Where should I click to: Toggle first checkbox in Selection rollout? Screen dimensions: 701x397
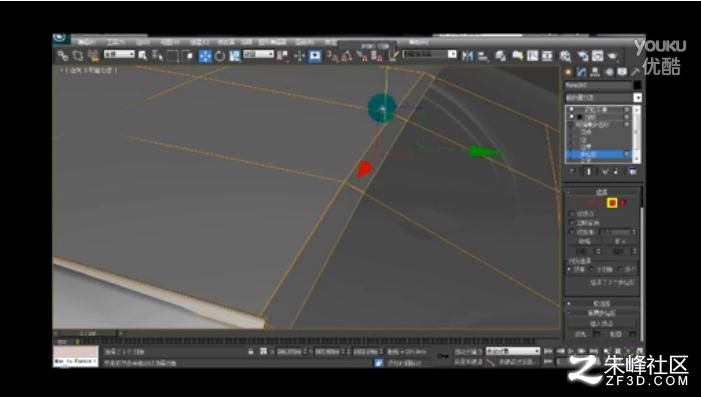pyautogui.click(x=572, y=214)
